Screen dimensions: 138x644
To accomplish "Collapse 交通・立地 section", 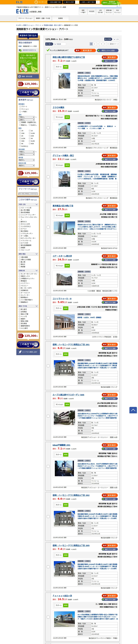I will tap(28, 204).
